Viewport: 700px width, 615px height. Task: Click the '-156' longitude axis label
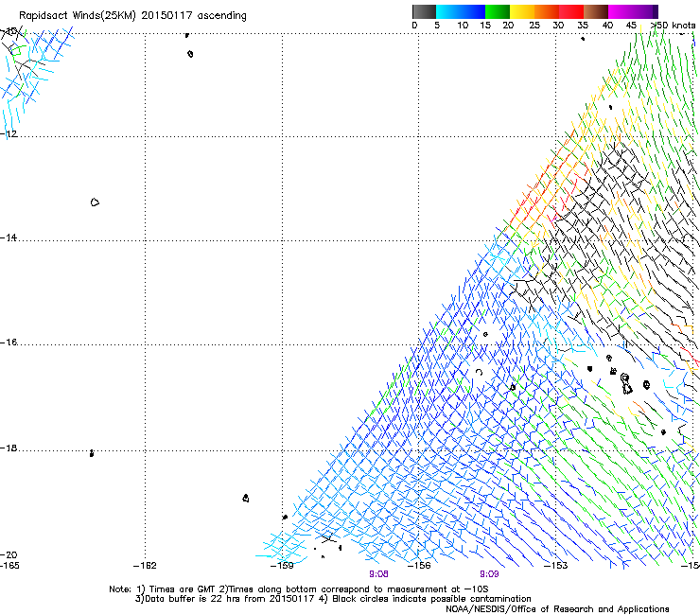tap(419, 566)
